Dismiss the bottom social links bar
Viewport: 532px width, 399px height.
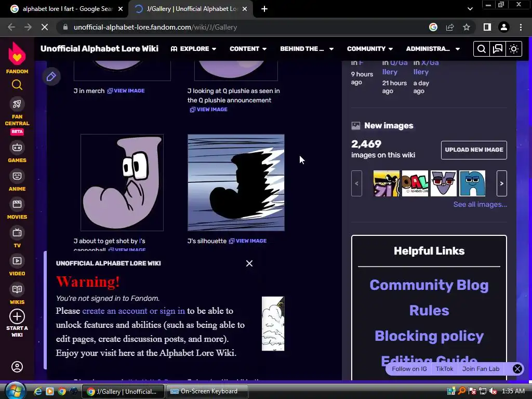[517, 369]
